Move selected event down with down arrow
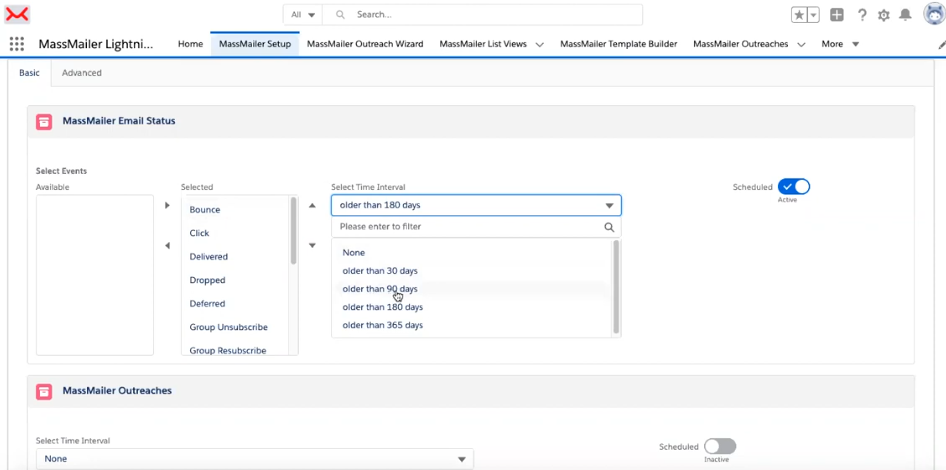Screen dimensions: 946x470 312,246
